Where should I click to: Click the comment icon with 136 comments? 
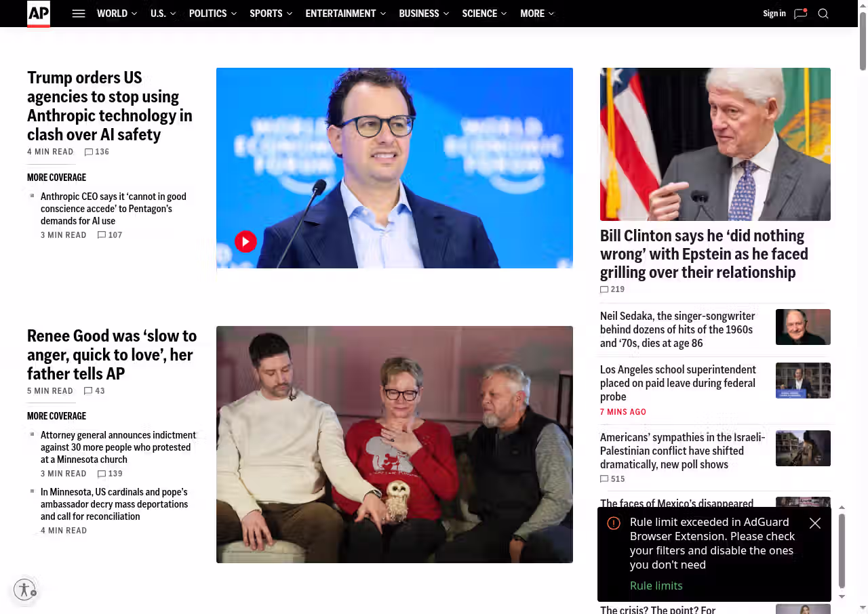coord(89,152)
